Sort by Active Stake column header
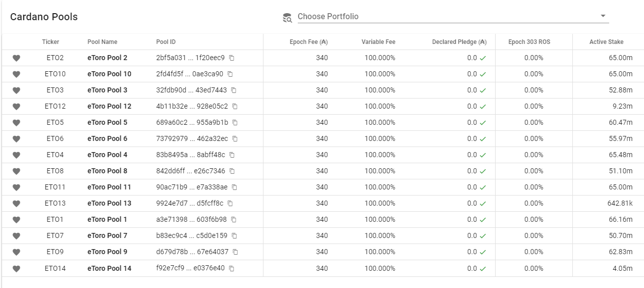 pos(606,42)
